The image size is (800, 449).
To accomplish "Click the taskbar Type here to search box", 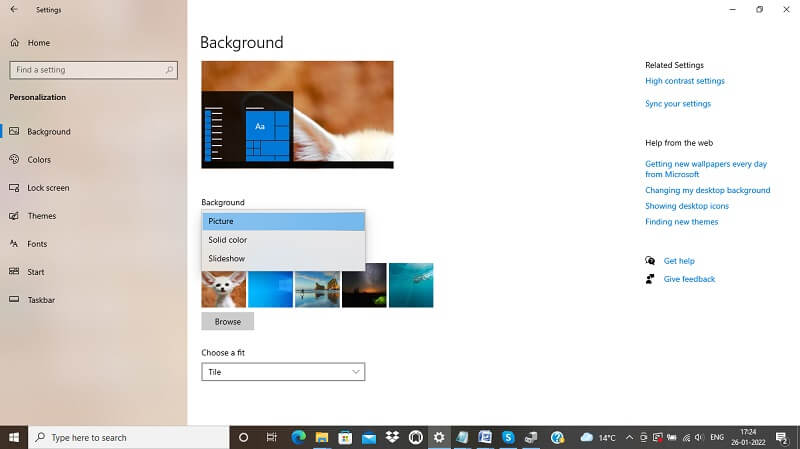I will pyautogui.click(x=129, y=438).
